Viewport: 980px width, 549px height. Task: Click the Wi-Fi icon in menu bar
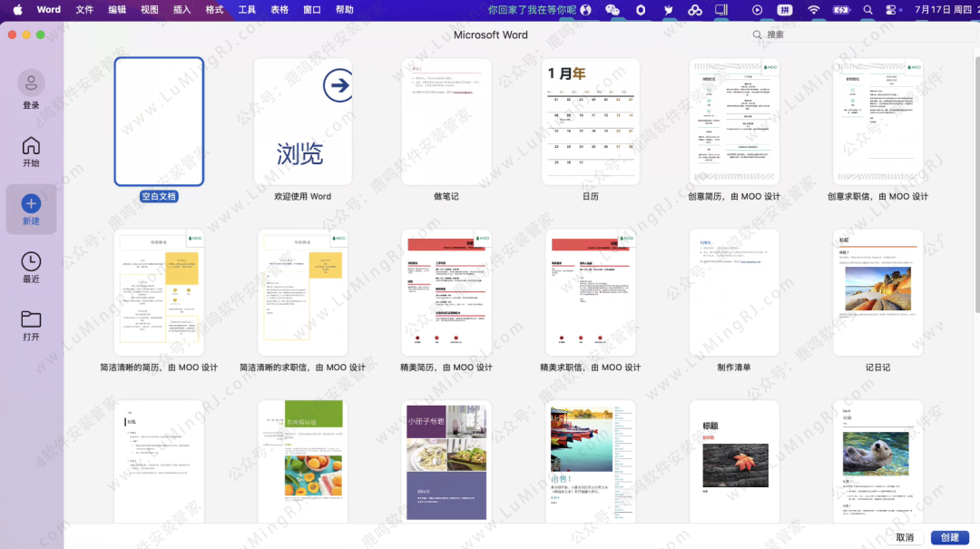click(814, 10)
